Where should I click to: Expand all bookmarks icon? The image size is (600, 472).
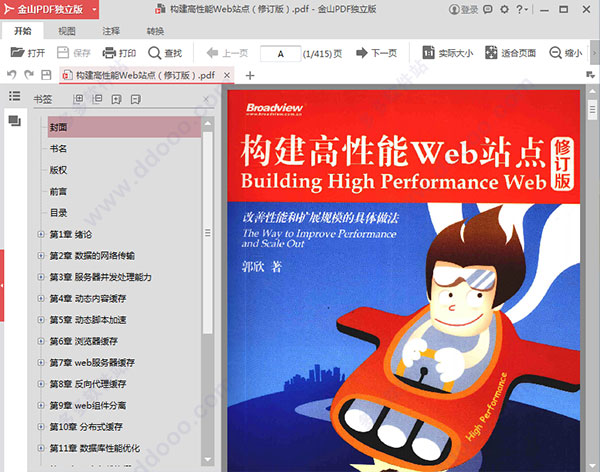coord(78,99)
